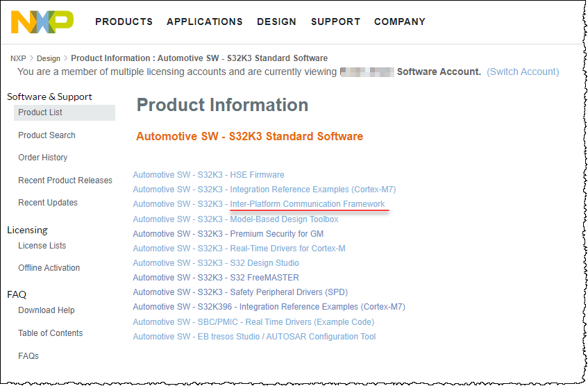This screenshot has width=588, height=386.
Task: Open the FAQs link
Action: (x=28, y=356)
